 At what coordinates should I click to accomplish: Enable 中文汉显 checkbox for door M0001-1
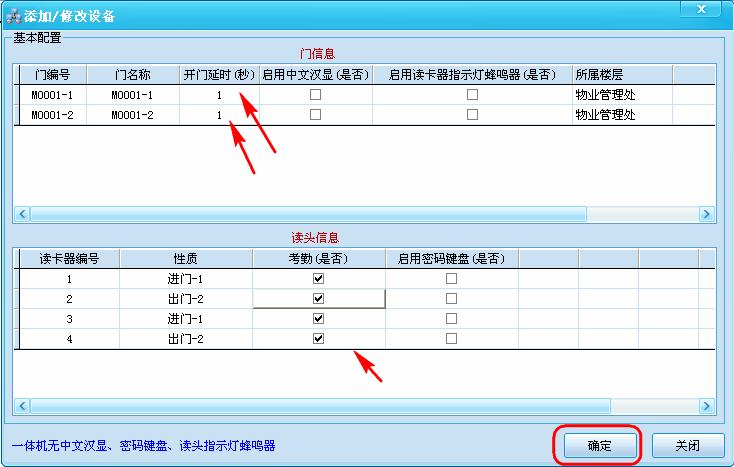[316, 95]
